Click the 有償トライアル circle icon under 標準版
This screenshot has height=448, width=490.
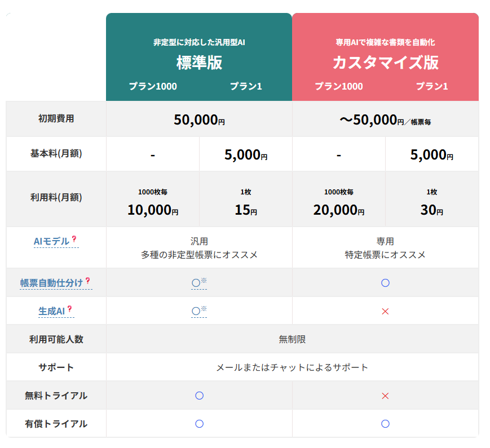pyautogui.click(x=199, y=424)
